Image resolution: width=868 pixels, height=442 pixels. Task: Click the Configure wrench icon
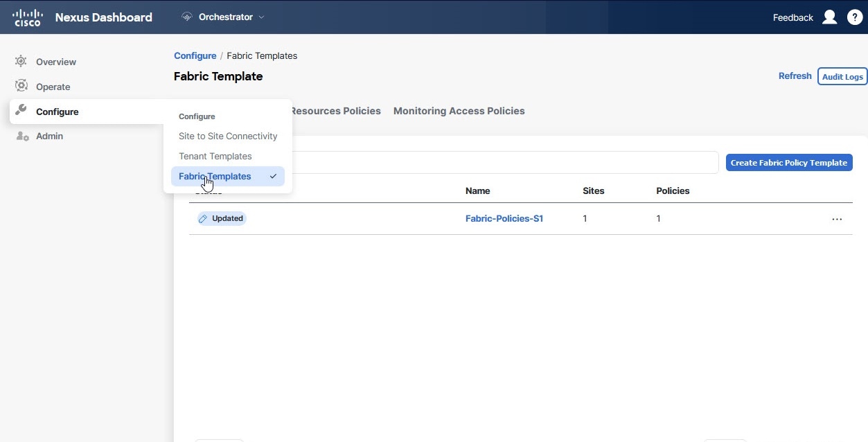pos(21,111)
